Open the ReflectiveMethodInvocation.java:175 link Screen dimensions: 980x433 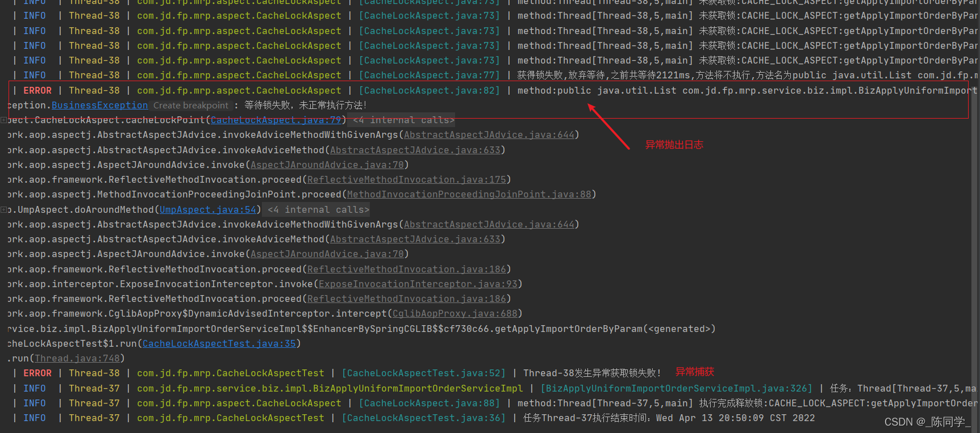(x=407, y=180)
